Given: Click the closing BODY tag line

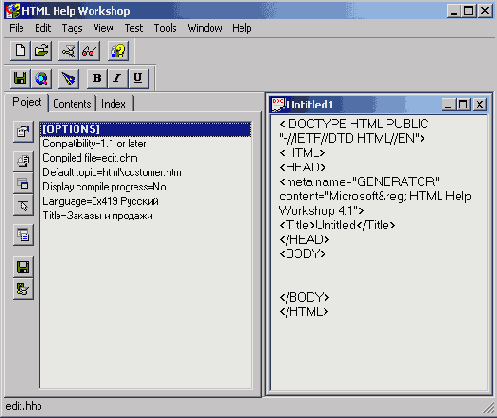Looking at the screenshot, I should point(304,297).
